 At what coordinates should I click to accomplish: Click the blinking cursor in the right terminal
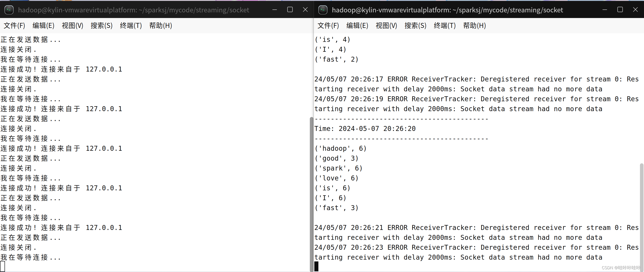[x=316, y=266]
